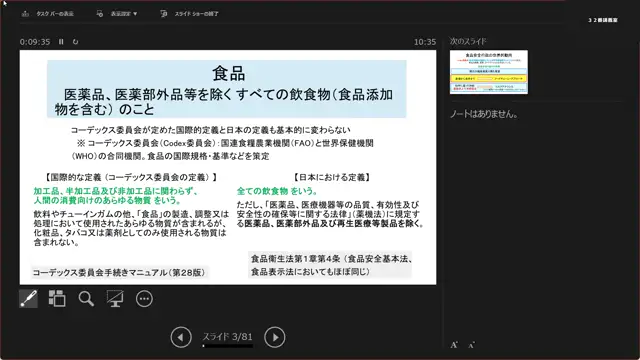Click the slide progress bar below counter
Screen dimensions: 640x360
(228, 346)
